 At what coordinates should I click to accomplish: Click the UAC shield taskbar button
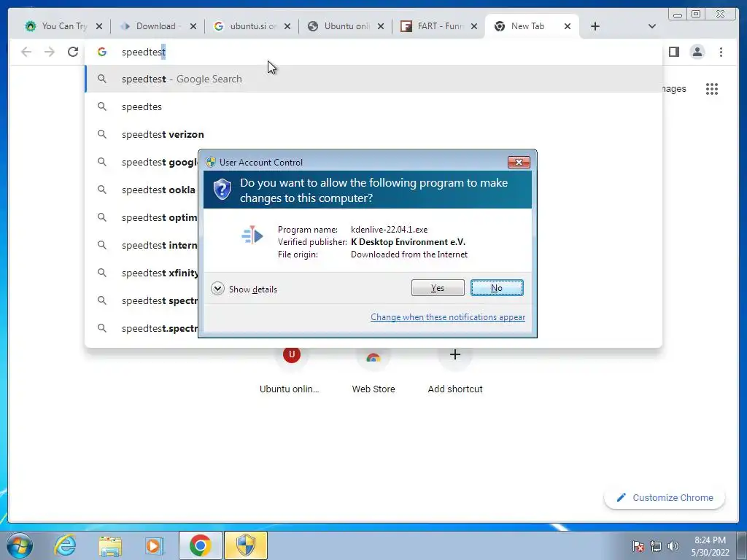pyautogui.click(x=246, y=545)
